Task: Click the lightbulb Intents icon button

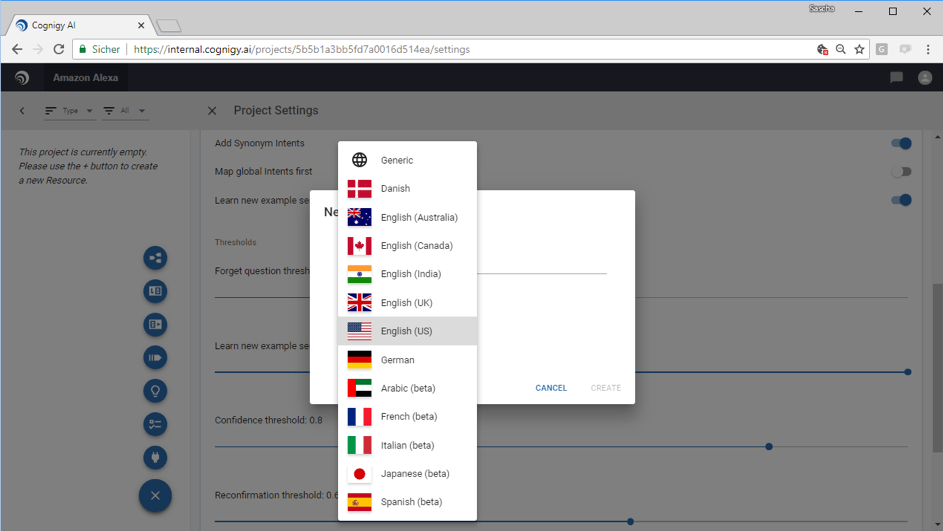Action: pyautogui.click(x=155, y=391)
